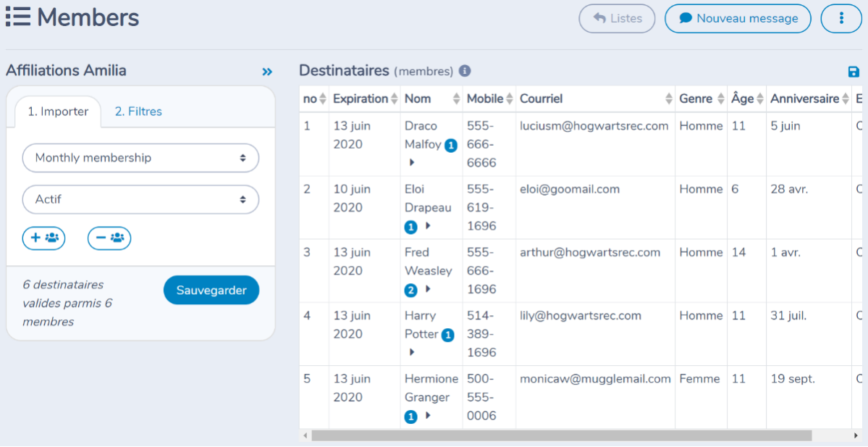Click the Members list icon in header

(17, 17)
